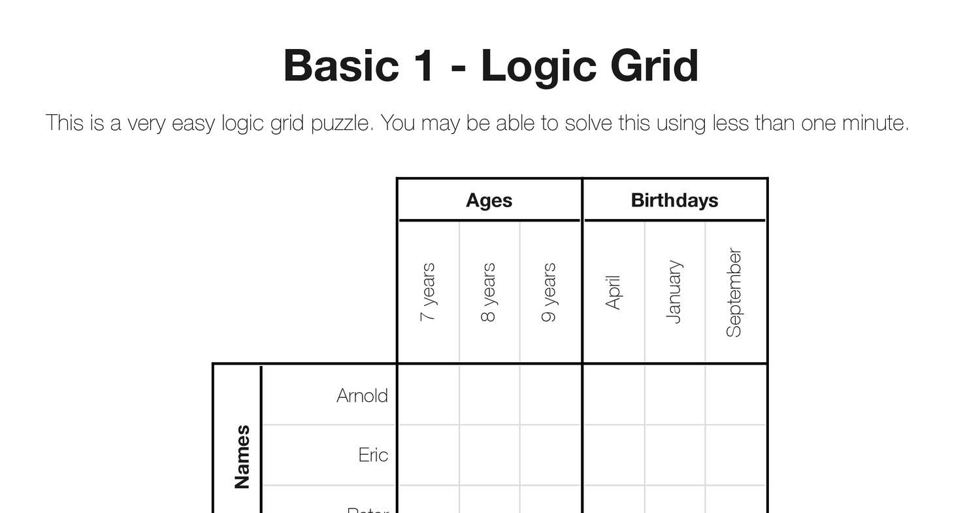Click the Basic 1 - Logic Grid title
The image size is (980, 513).
tap(491, 66)
